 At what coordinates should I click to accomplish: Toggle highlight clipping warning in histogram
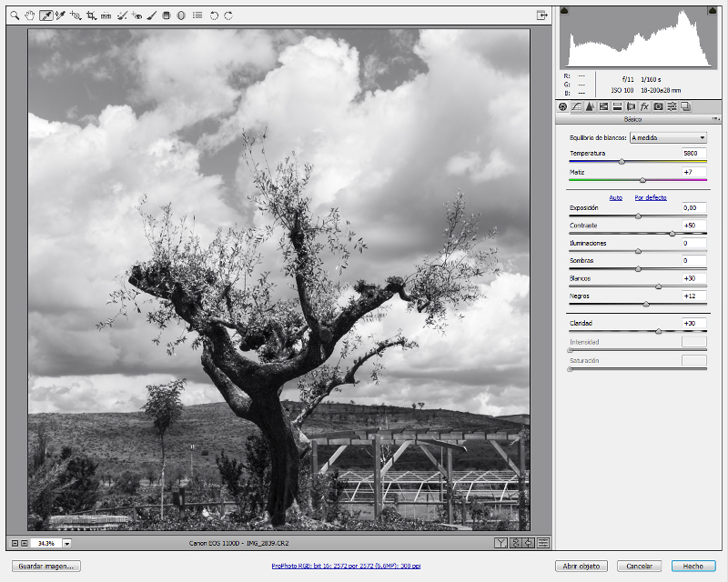point(713,11)
